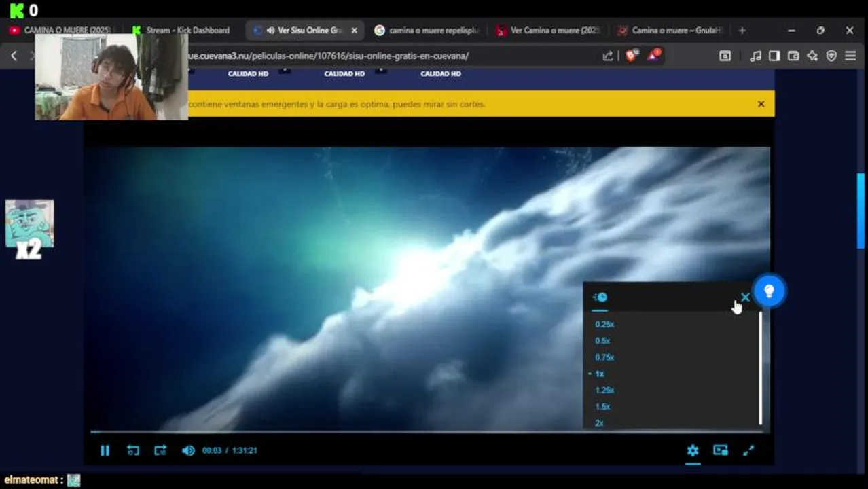Screen dimensions: 868x489
Task: Toggle the browser sidebar panel
Action: 774,56
